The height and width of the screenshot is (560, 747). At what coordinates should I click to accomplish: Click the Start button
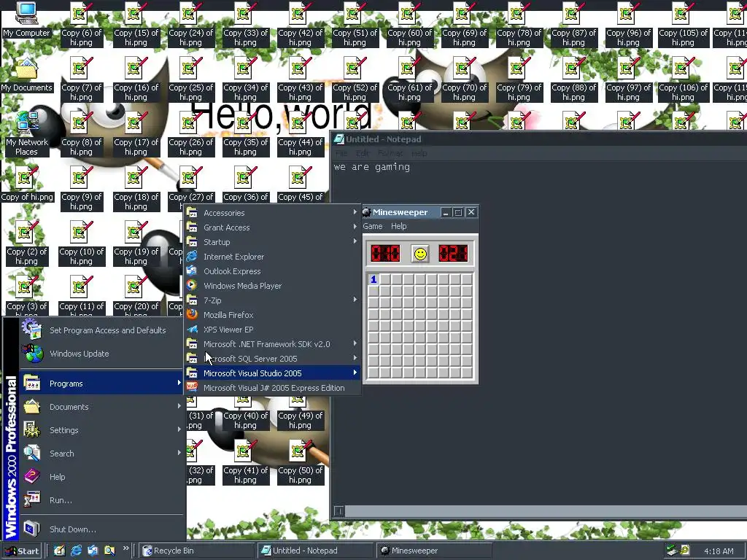(x=21, y=551)
